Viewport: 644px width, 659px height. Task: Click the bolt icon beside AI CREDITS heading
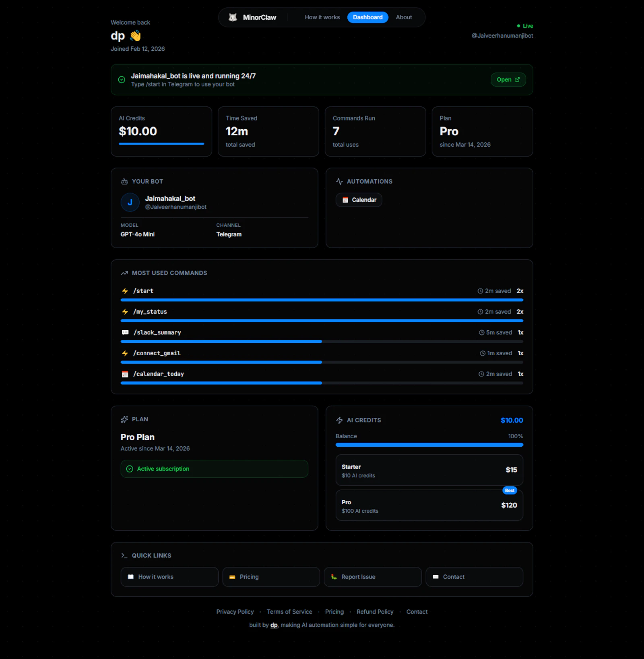339,420
